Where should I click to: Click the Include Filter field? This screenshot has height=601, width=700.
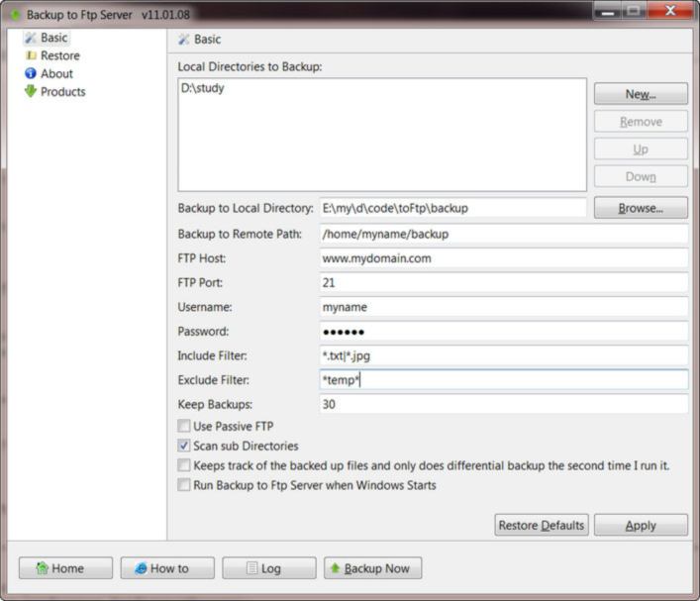coord(504,355)
